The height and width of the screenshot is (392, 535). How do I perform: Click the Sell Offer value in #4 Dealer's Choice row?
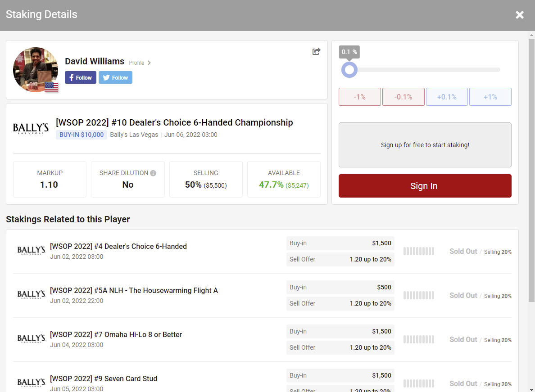(371, 259)
